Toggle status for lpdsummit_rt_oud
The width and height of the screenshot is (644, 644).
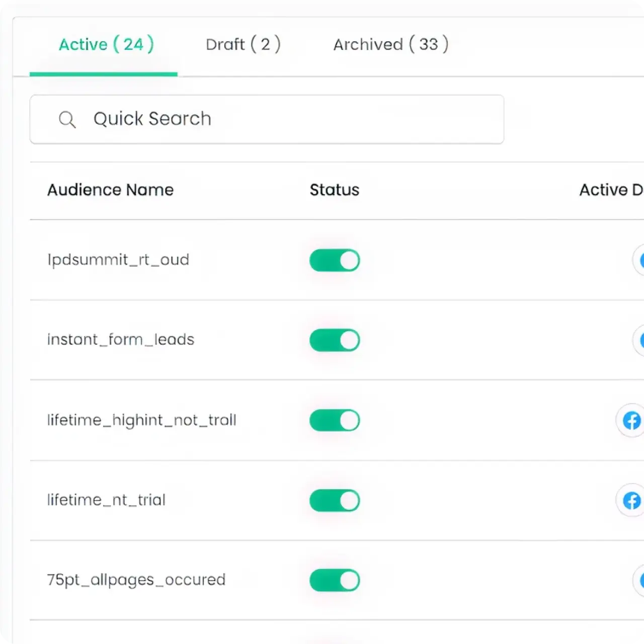point(335,261)
